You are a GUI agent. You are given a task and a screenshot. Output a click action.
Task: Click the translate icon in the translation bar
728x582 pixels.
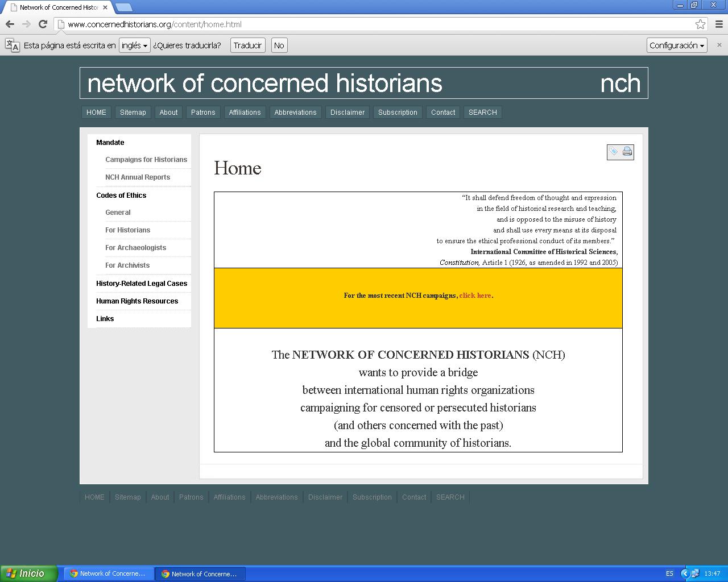[12, 45]
